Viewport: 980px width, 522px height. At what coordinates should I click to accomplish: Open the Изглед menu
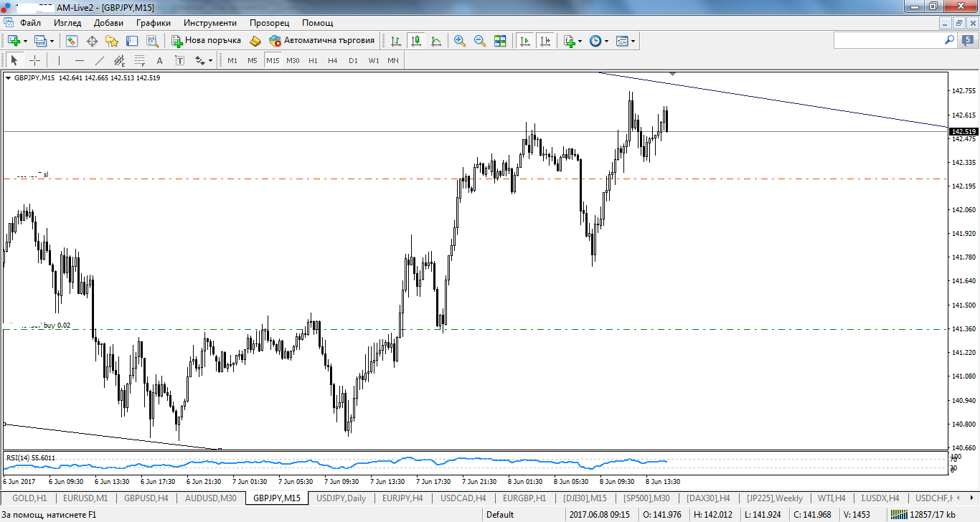pyautogui.click(x=67, y=23)
